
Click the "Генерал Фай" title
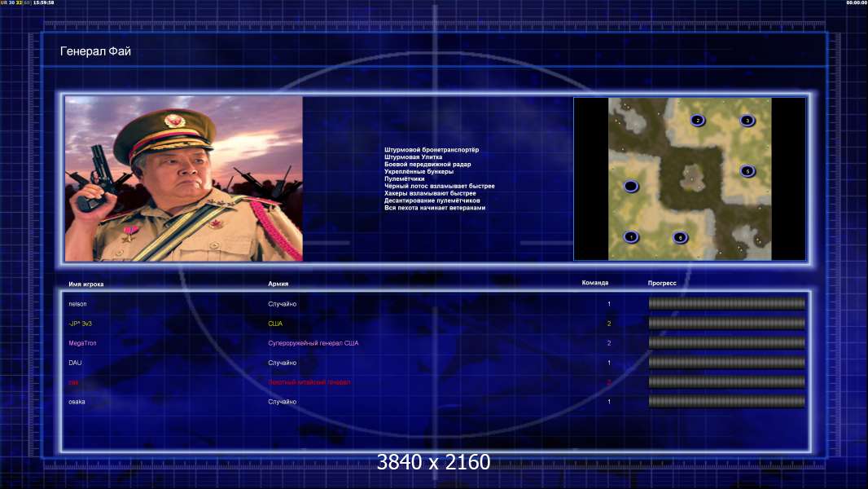point(95,51)
